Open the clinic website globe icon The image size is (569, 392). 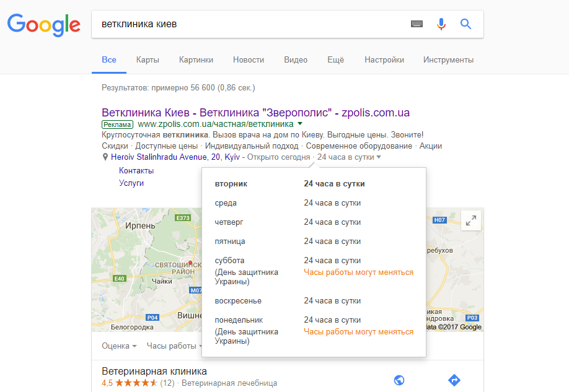[x=399, y=380]
